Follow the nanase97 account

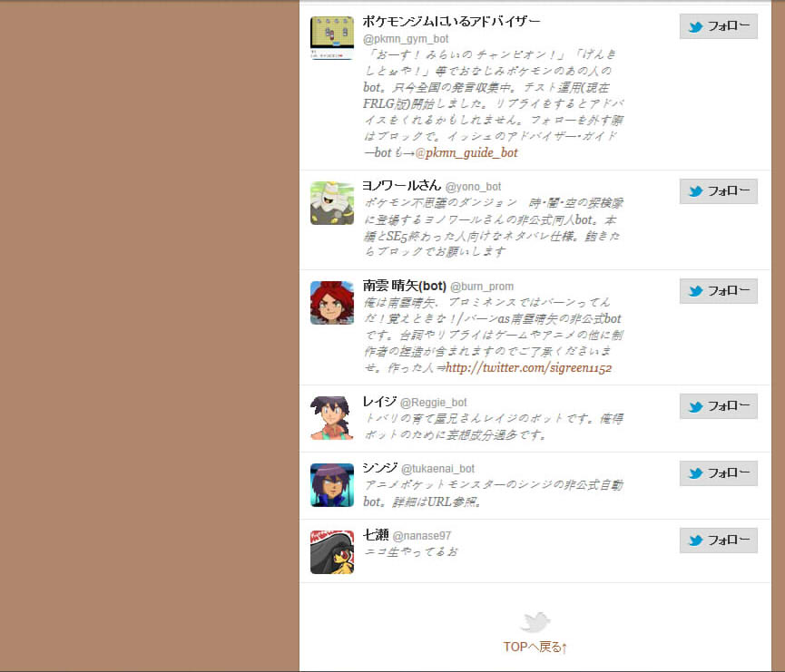[x=719, y=540]
